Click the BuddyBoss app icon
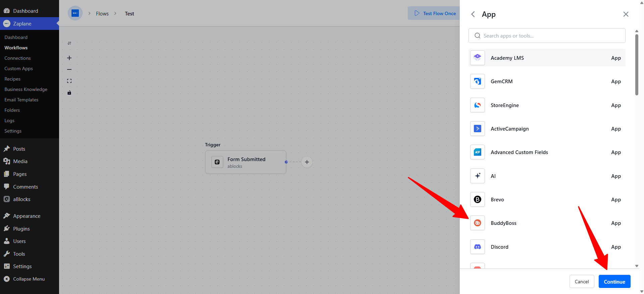Screen dimensions: 644x294 pos(478,223)
